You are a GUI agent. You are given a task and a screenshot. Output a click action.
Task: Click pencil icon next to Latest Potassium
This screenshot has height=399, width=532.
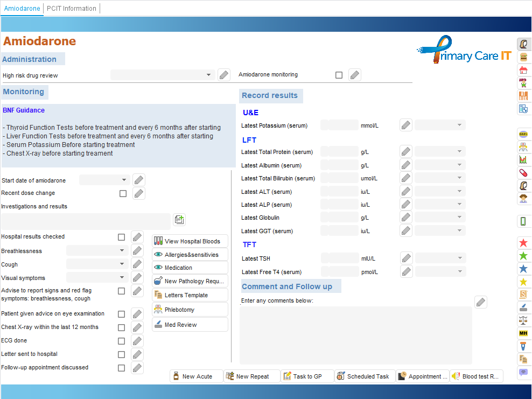point(406,125)
